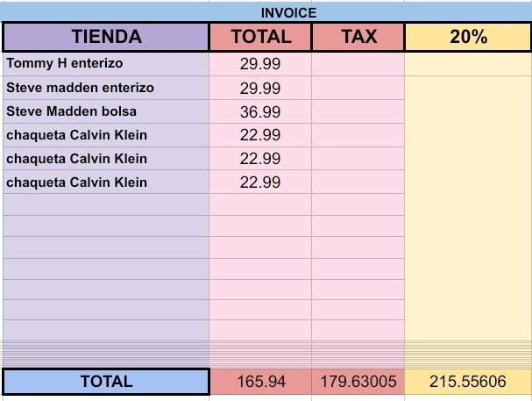This screenshot has height=401, width=532.
Task: Click Tommy H enterizo's 29.99 price
Action: coord(260,64)
